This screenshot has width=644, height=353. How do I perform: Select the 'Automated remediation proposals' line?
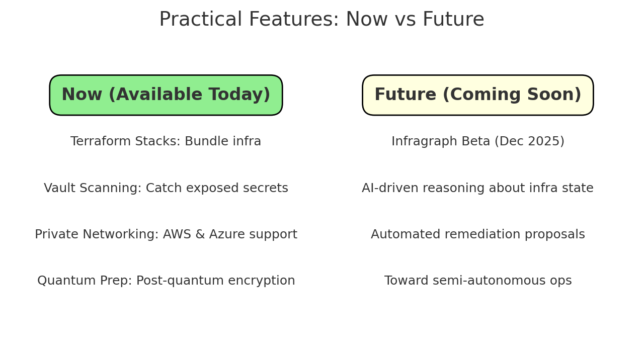(x=477, y=235)
